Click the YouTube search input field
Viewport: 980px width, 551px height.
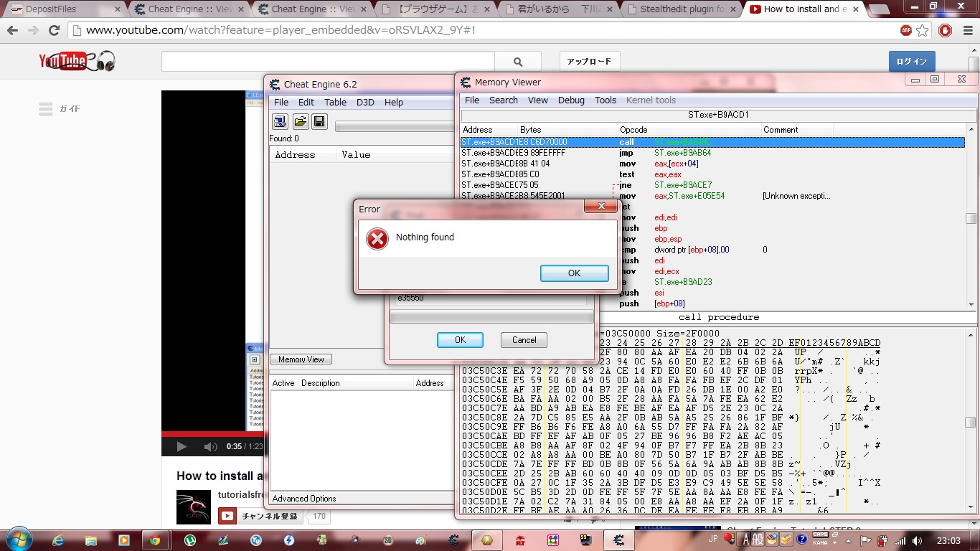pos(330,62)
